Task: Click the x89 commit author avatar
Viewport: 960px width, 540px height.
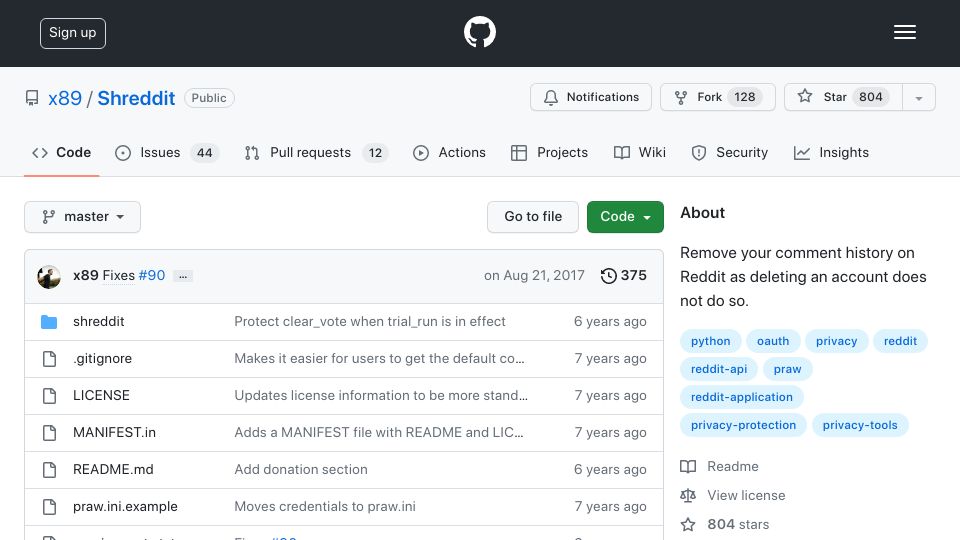Action: pos(49,277)
